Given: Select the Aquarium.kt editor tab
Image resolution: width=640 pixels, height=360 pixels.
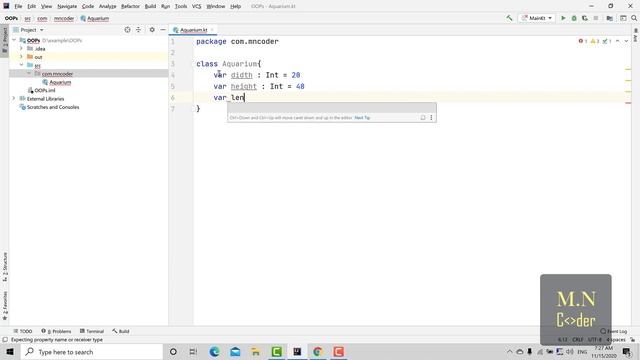Looking at the screenshot, I should 193,30.
